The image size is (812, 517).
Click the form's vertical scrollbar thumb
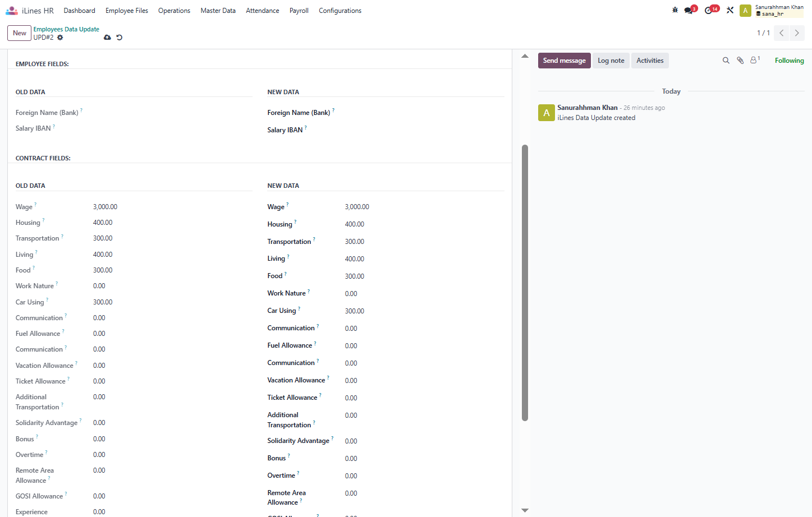click(525, 283)
